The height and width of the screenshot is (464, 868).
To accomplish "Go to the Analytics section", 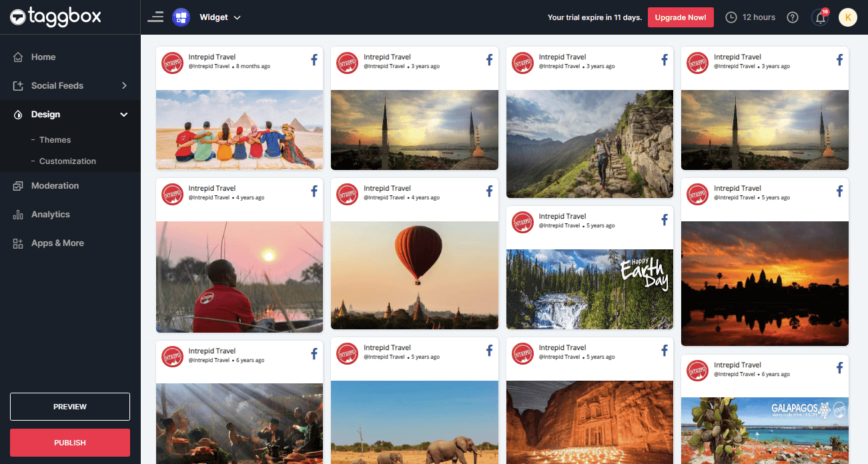I will (x=50, y=215).
